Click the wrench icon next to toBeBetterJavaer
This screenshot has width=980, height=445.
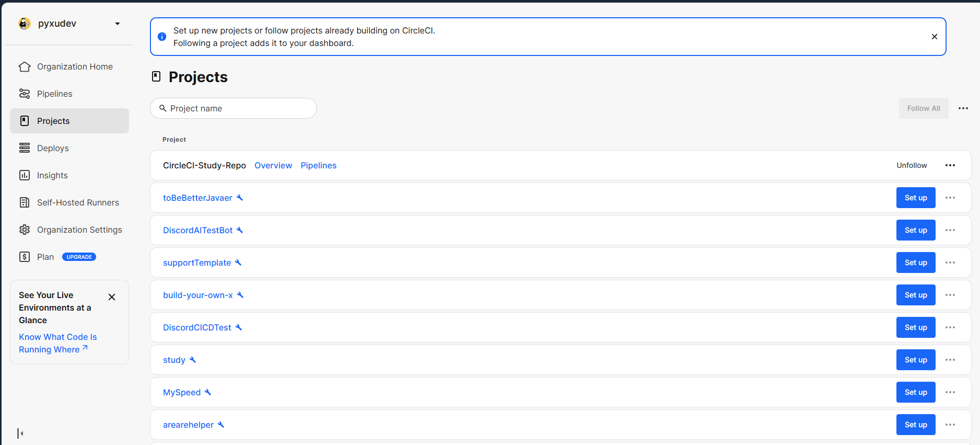(x=240, y=198)
